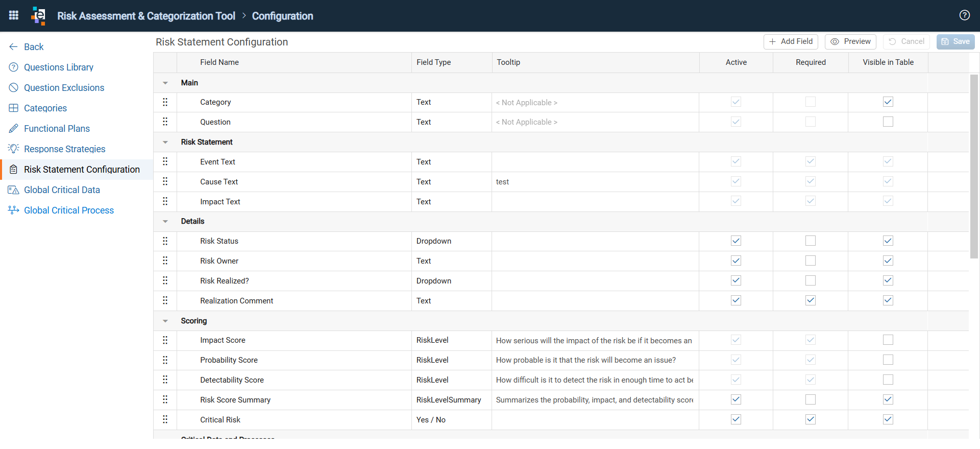Click the vertical scrollbar of the table
The image size is (980, 449).
(974, 167)
